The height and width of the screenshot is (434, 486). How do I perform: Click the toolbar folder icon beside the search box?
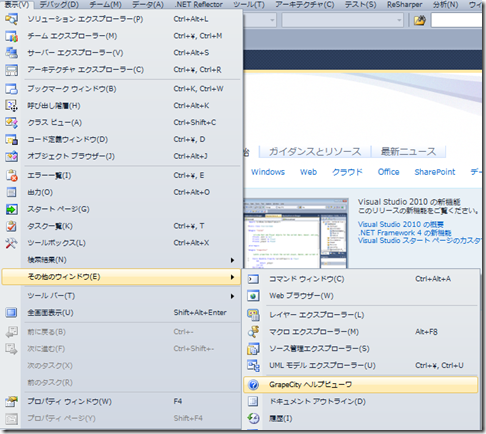click(x=420, y=20)
